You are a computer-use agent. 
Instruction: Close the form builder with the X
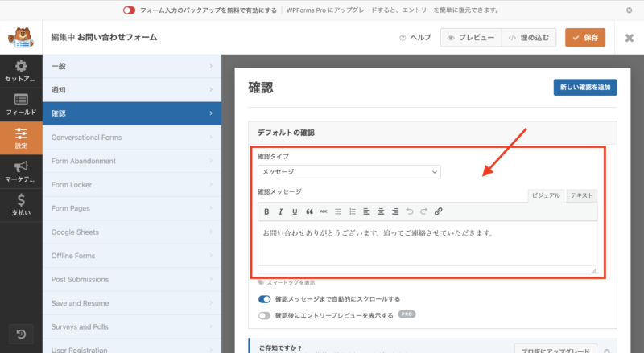(x=630, y=38)
